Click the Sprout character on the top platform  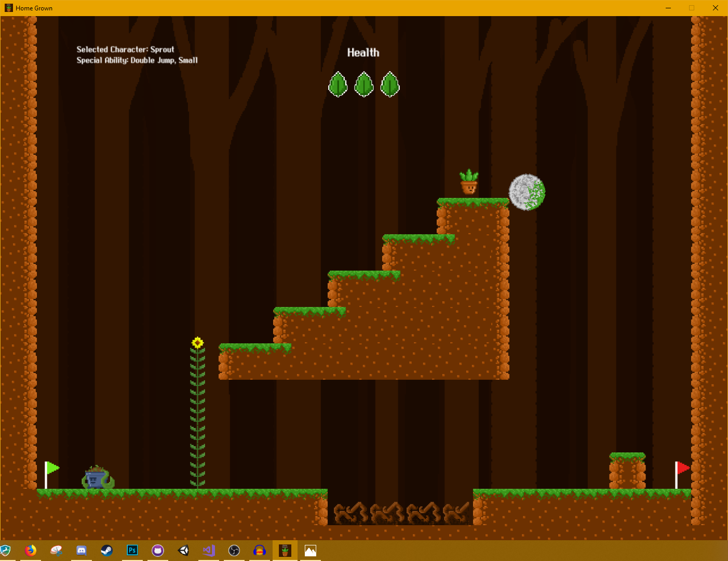click(x=468, y=183)
